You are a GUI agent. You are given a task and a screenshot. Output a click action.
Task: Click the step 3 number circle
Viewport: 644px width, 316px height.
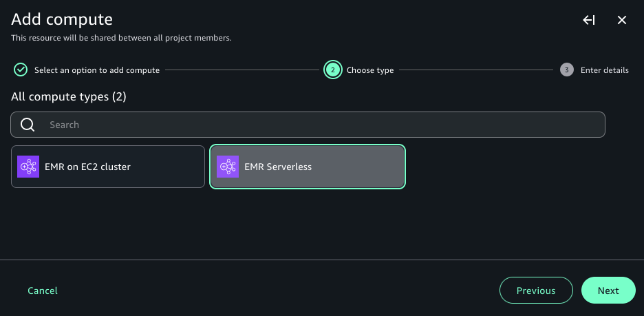(566, 70)
